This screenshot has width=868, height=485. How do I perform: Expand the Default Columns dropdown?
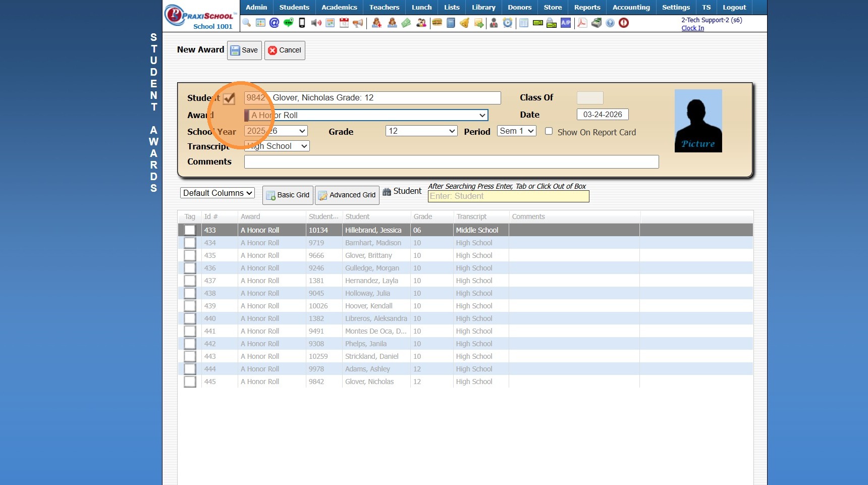coord(217,193)
